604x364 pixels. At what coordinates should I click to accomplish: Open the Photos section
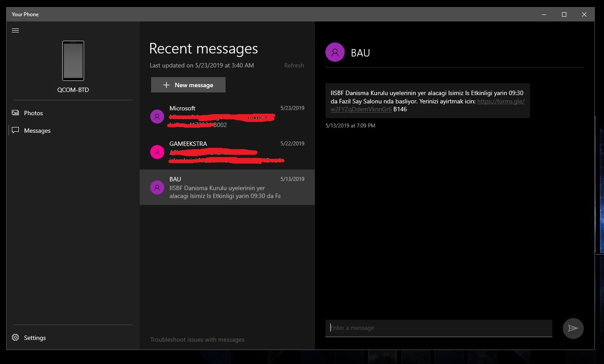click(73, 113)
